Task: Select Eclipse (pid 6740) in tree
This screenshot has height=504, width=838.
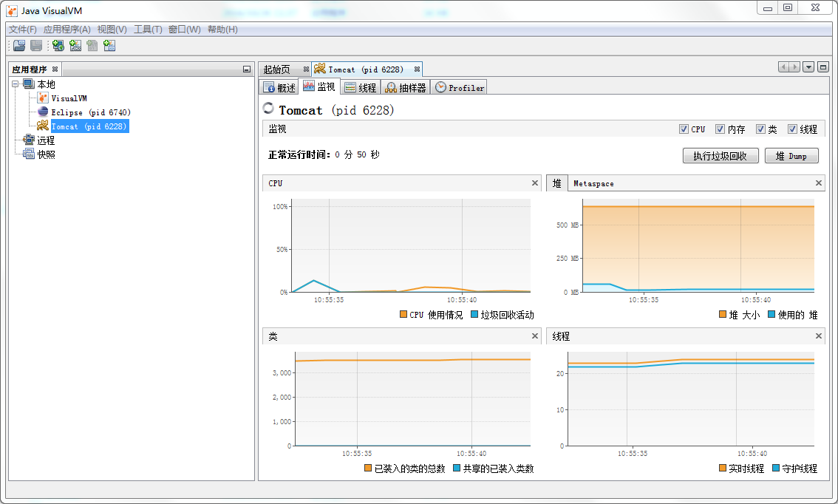Action: [x=91, y=112]
